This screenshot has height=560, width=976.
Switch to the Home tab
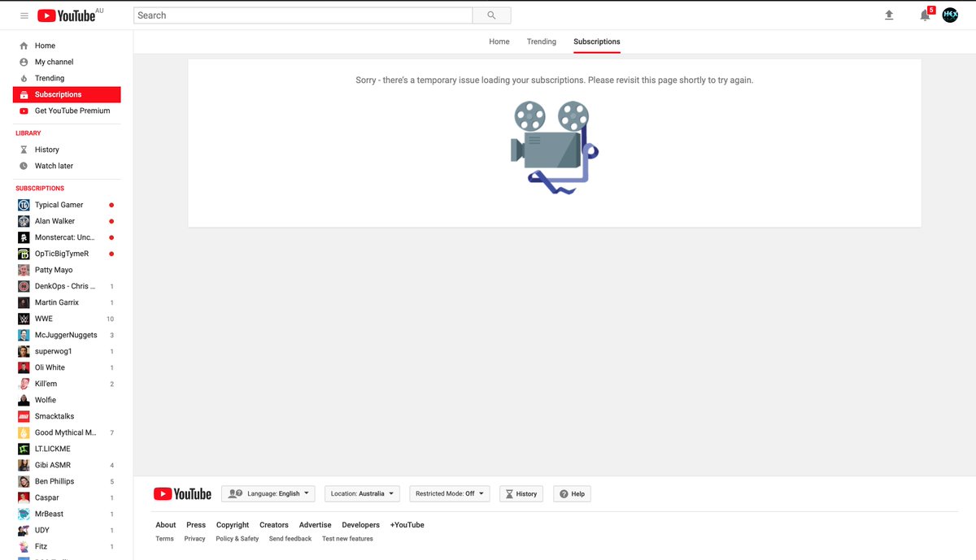coord(499,41)
